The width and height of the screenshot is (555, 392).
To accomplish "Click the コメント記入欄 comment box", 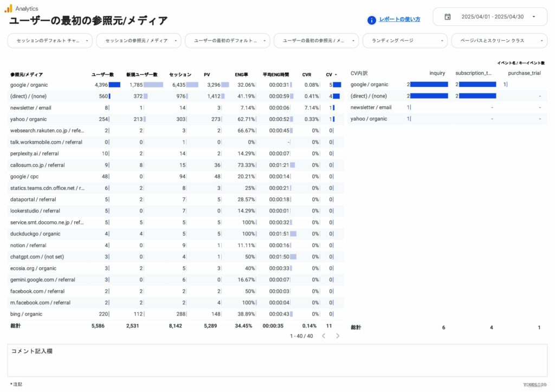I will click(277, 361).
